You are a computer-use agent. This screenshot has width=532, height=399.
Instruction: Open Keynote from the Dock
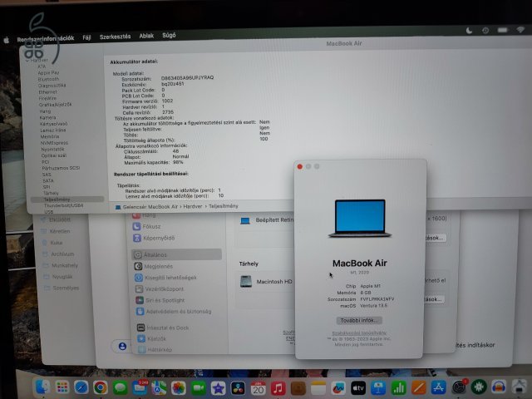378,388
